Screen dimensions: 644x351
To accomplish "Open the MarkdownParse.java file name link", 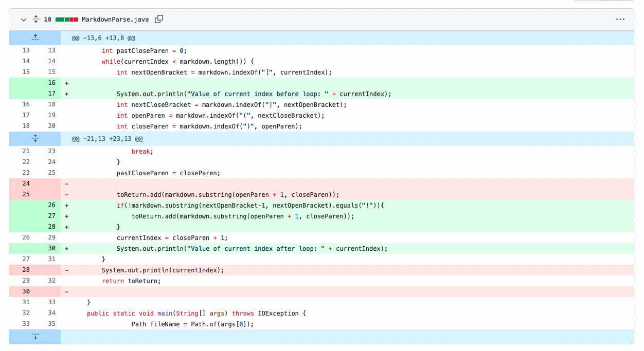I will [x=115, y=20].
